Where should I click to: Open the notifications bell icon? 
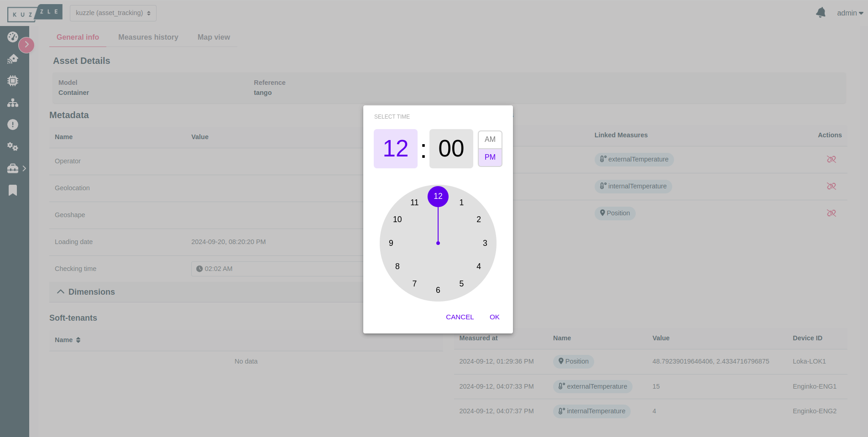[820, 12]
